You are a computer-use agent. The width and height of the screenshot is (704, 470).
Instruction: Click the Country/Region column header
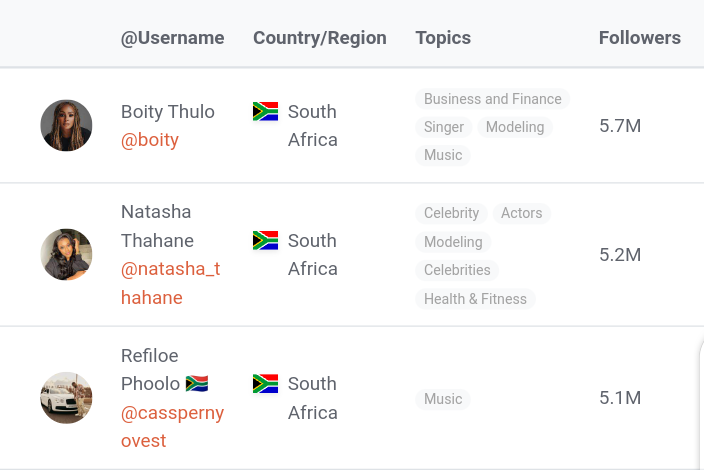320,38
